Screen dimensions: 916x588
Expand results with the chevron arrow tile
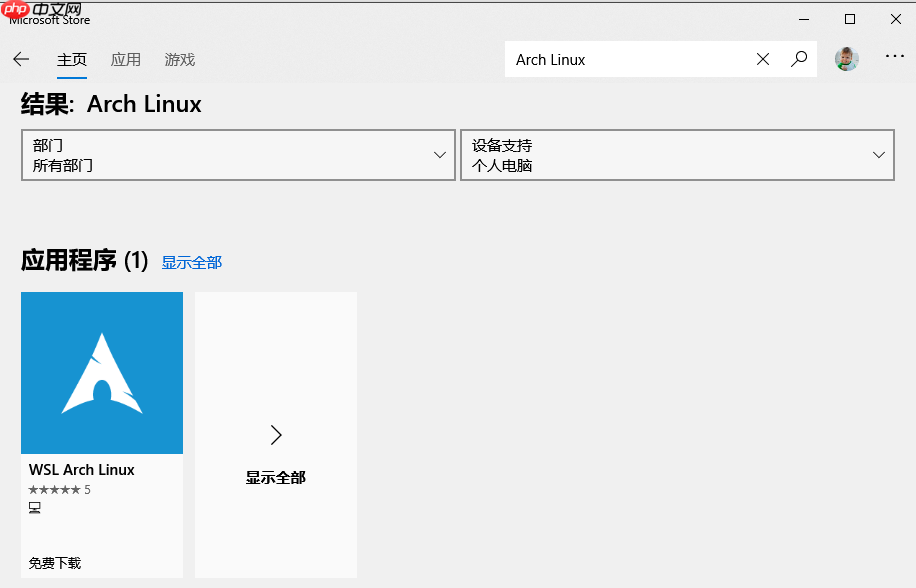[276, 434]
